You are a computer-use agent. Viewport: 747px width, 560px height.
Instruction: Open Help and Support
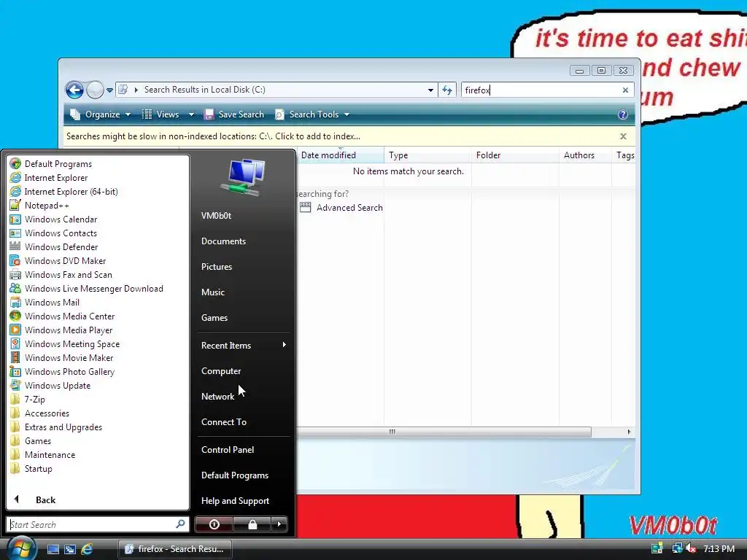coord(235,500)
